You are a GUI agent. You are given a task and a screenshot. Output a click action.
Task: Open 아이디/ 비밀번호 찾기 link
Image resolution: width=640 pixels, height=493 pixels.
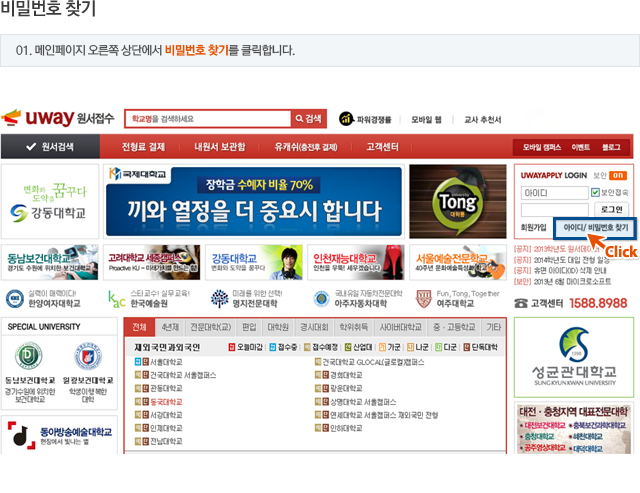coord(596,228)
